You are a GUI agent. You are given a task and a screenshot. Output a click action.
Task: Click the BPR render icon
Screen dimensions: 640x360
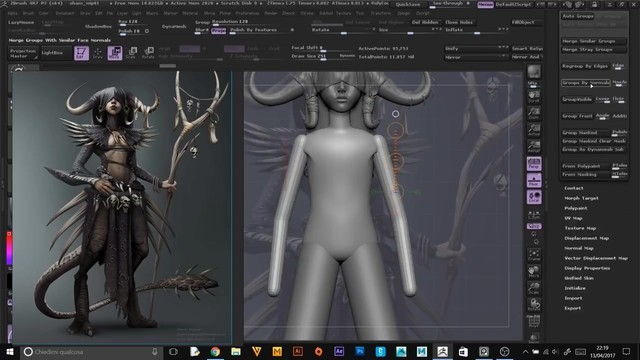point(534,71)
